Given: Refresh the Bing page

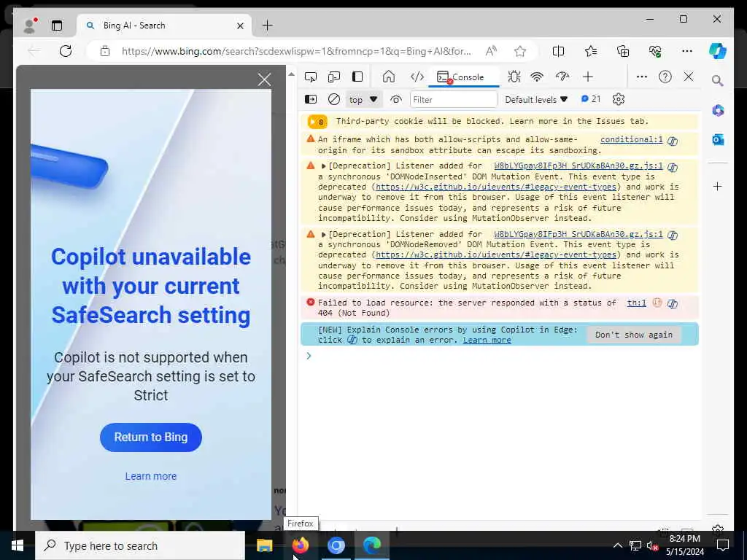Looking at the screenshot, I should (66, 51).
